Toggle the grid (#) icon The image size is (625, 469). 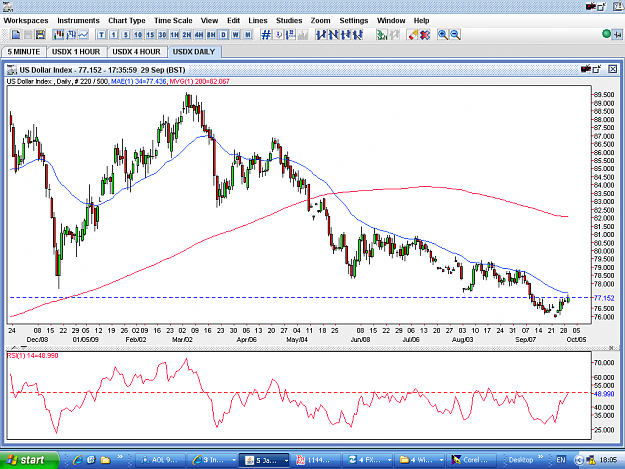pyautogui.click(x=266, y=35)
